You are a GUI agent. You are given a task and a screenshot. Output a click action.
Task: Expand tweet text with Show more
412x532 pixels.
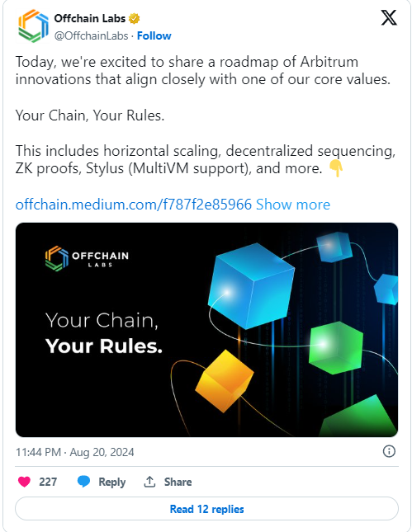tap(293, 205)
